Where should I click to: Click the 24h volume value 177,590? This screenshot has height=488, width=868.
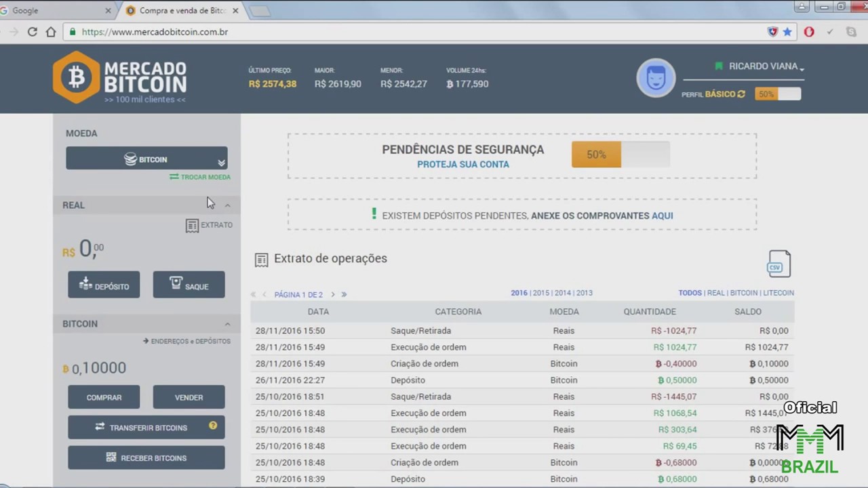click(467, 84)
